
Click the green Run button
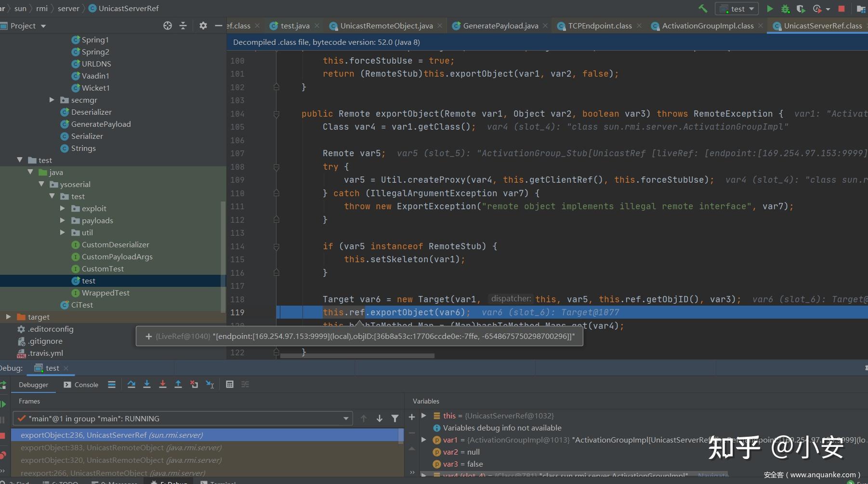point(770,8)
